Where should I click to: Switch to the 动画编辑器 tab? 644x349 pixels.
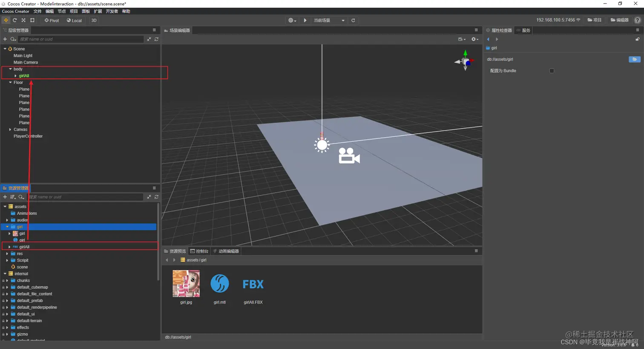click(226, 251)
